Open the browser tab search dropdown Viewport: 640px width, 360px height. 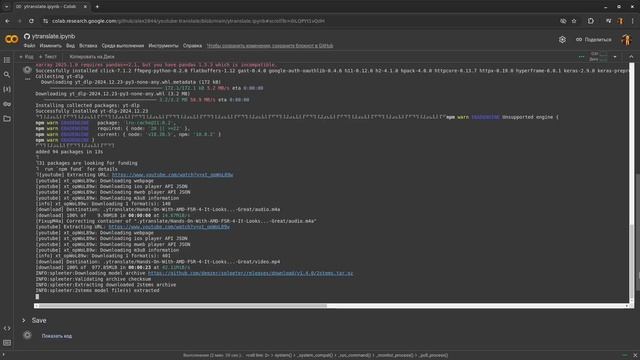pos(6,7)
